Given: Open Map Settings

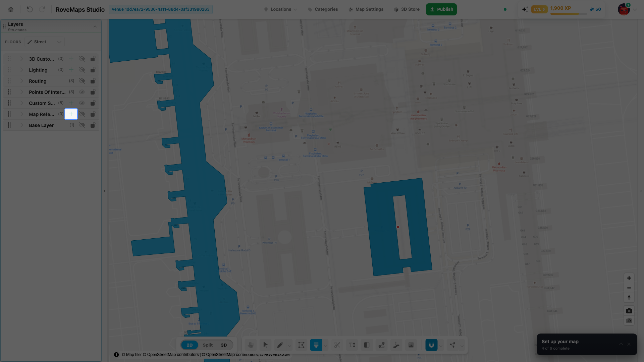Looking at the screenshot, I should (x=366, y=9).
